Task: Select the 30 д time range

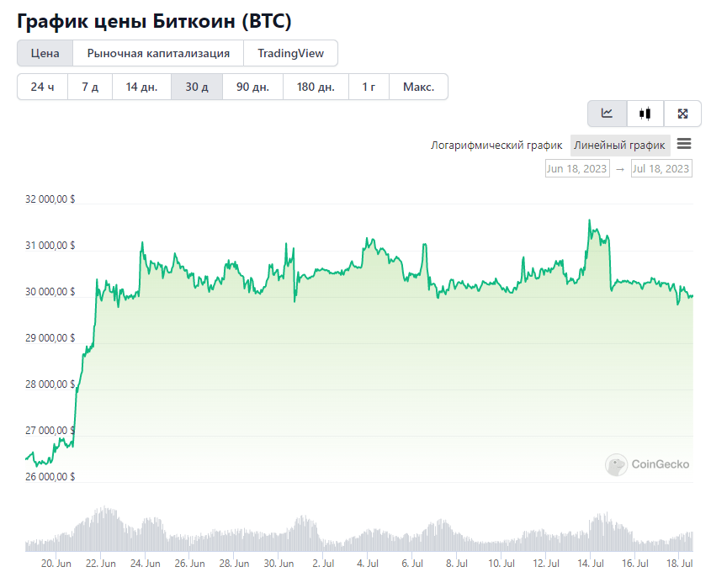Action: point(197,87)
